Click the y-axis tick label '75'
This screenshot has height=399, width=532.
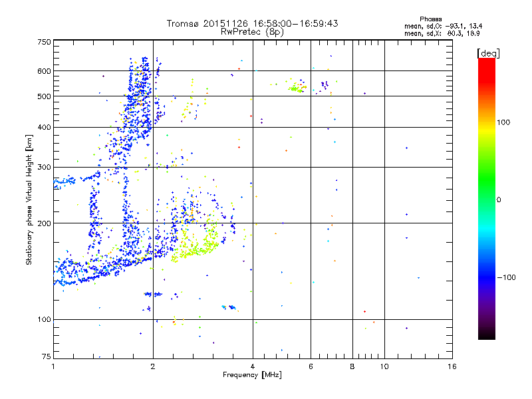(x=47, y=356)
